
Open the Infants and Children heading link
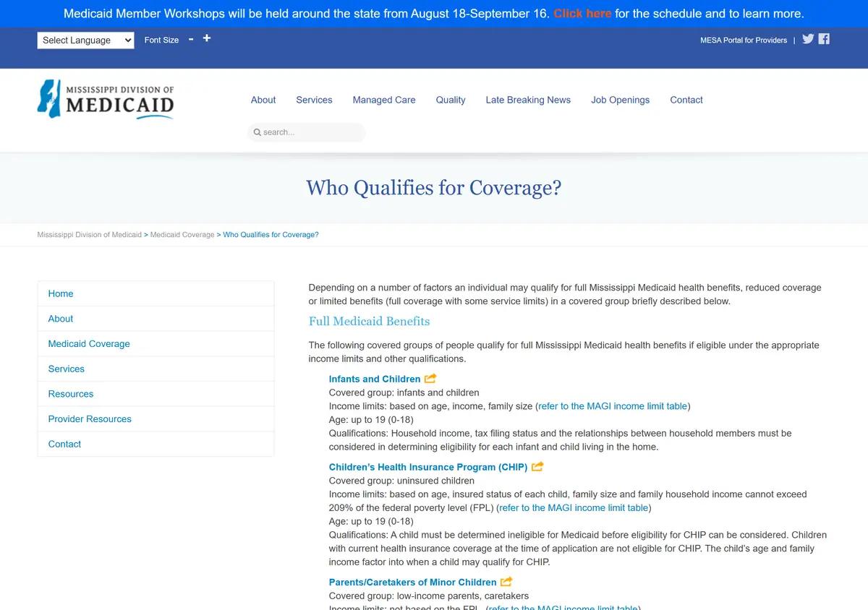coord(375,379)
